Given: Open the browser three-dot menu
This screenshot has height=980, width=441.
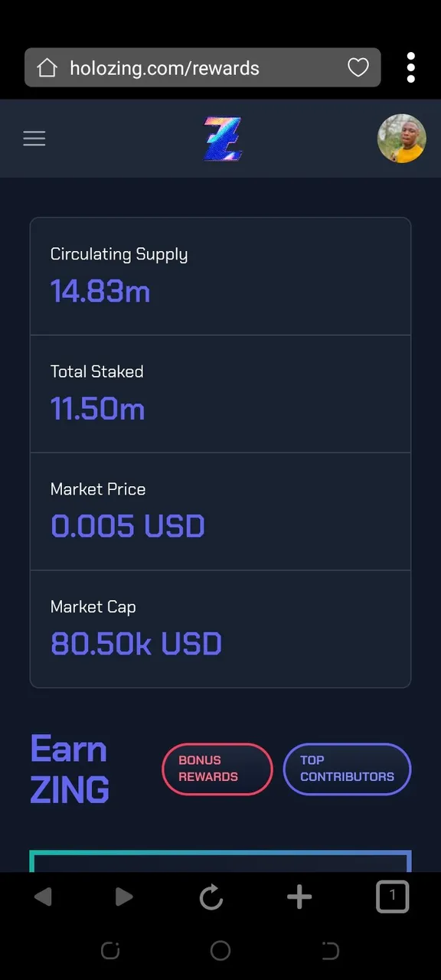Looking at the screenshot, I should pyautogui.click(x=411, y=67).
